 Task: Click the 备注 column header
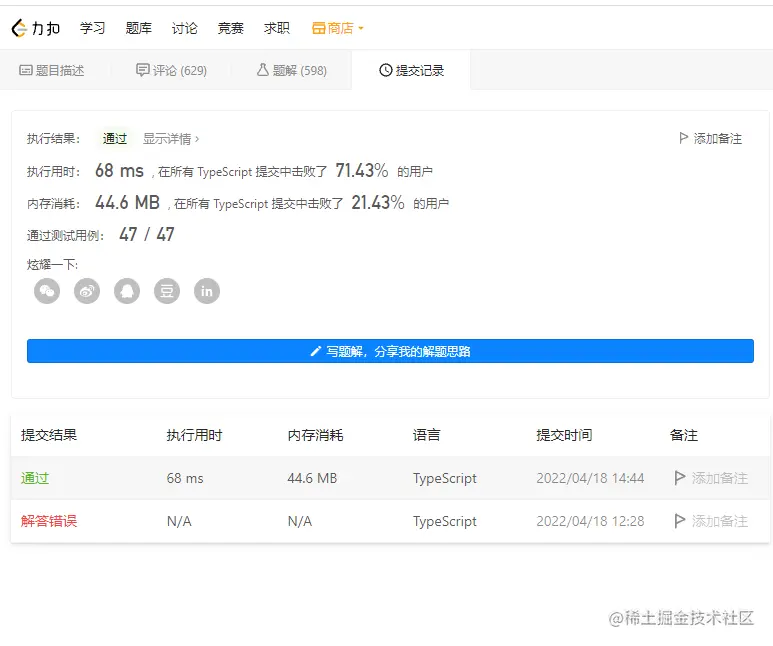tap(684, 435)
